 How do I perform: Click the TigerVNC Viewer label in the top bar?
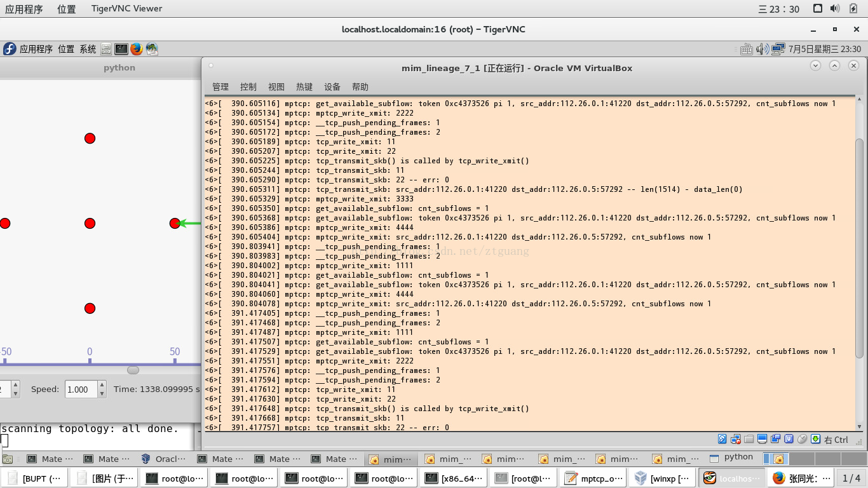[126, 9]
